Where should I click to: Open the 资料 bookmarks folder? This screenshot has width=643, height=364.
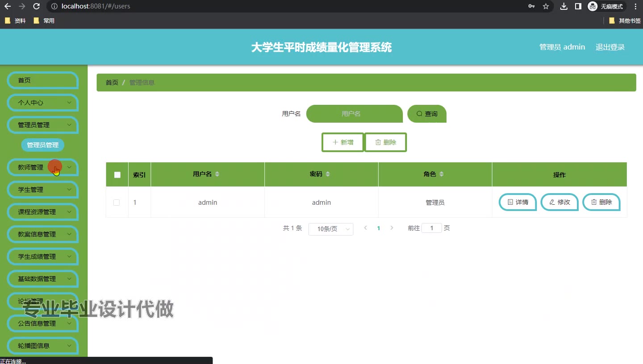pos(15,21)
